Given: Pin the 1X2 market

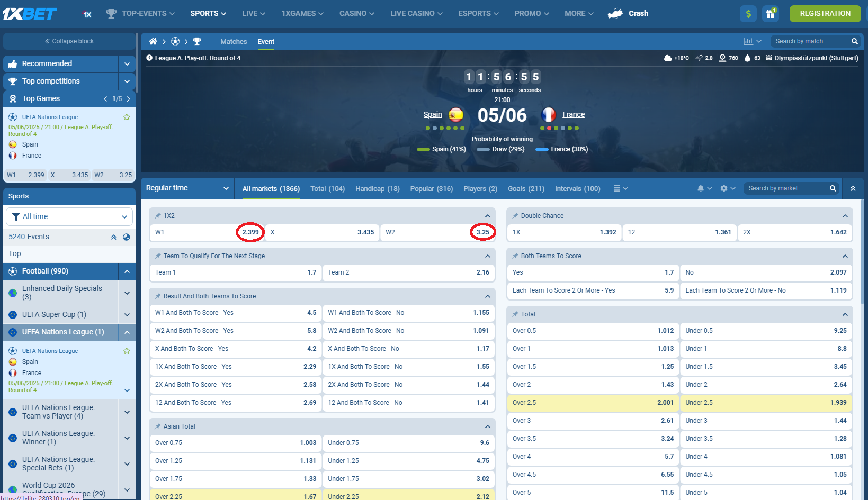Looking at the screenshot, I should 158,216.
